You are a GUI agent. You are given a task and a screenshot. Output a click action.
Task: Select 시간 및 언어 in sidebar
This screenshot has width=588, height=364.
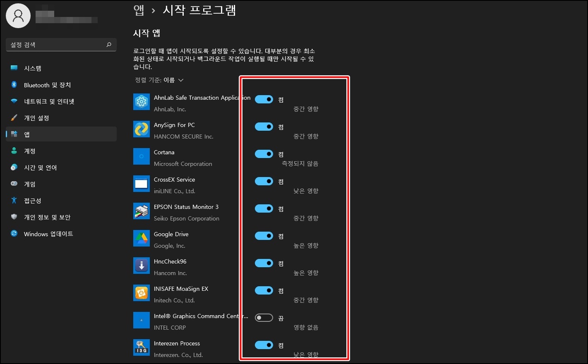pos(61,168)
